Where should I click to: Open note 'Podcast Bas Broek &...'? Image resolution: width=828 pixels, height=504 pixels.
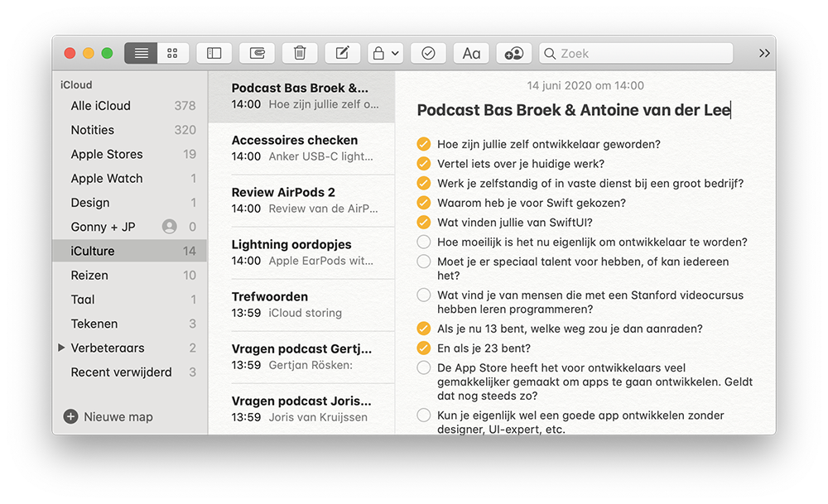301,97
